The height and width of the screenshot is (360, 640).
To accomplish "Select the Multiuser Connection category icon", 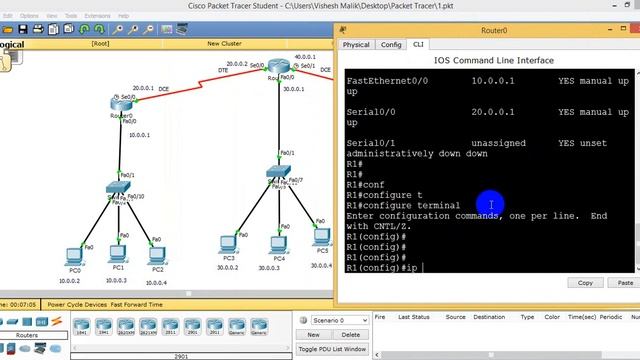I will (55, 349).
